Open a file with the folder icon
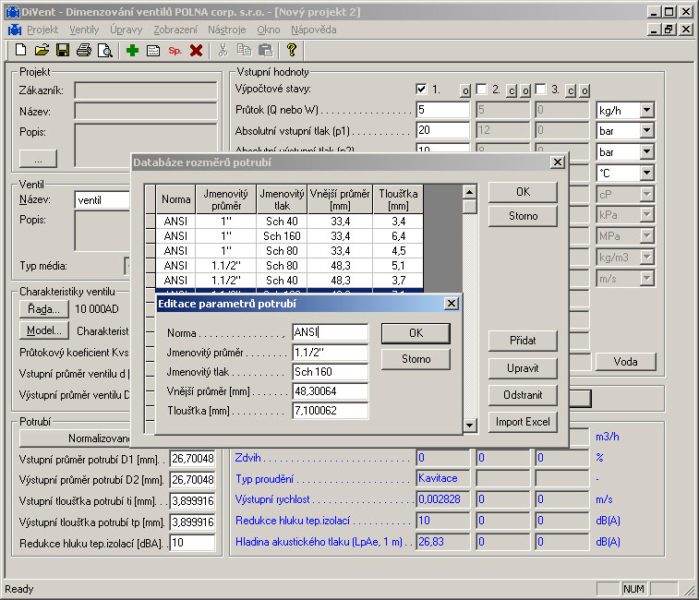Screen dimensions: 699x600 tap(41, 50)
